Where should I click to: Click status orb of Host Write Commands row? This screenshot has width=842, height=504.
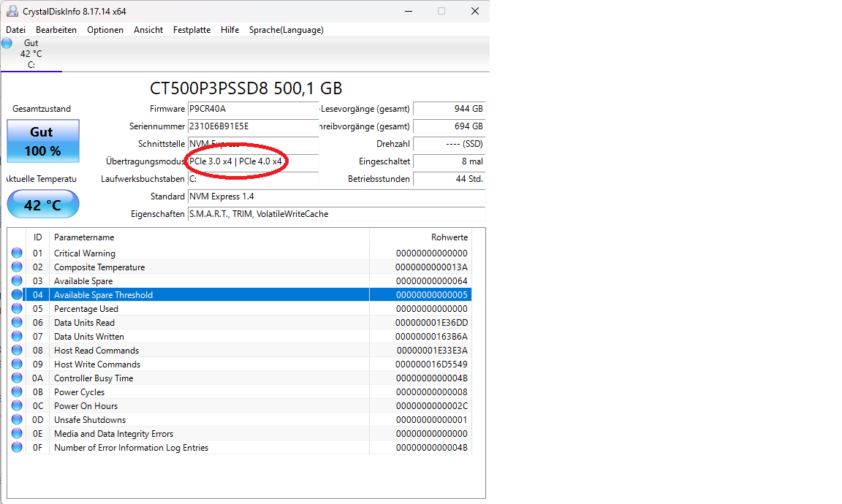[17, 364]
